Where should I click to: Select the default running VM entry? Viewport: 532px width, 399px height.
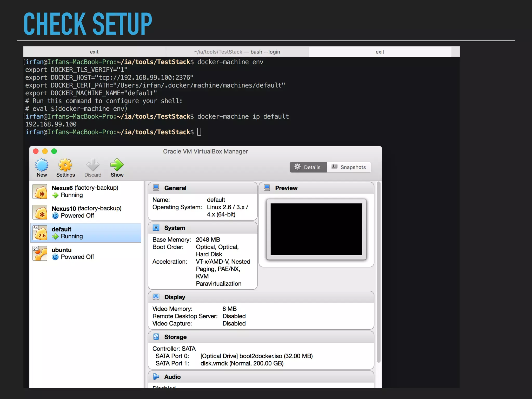click(x=86, y=233)
